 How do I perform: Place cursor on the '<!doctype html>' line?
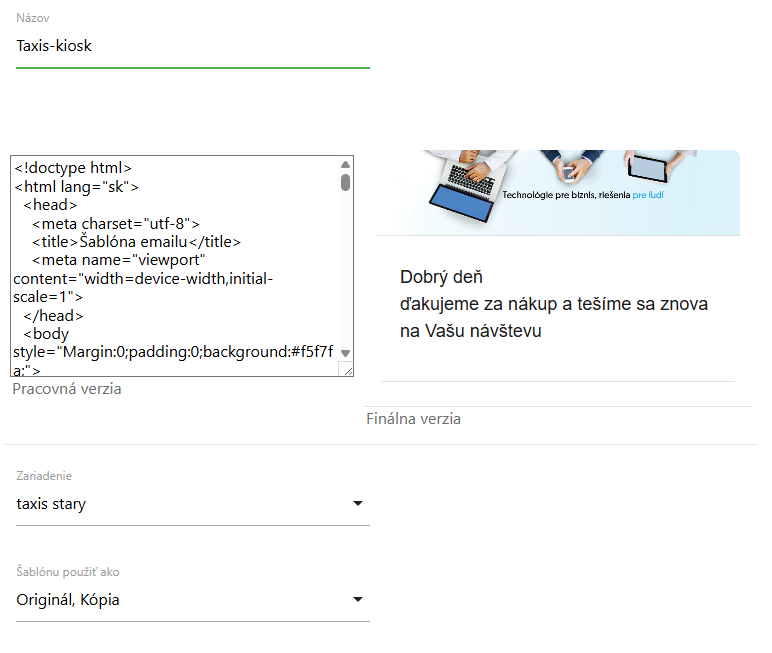point(73,168)
